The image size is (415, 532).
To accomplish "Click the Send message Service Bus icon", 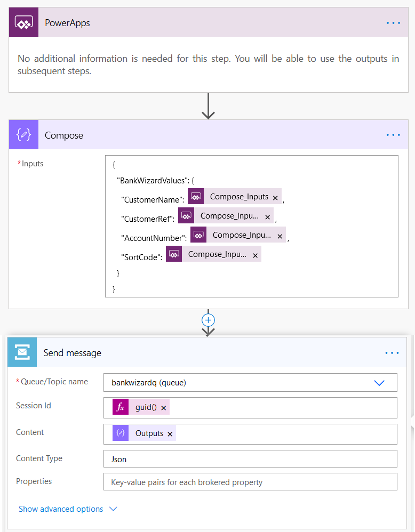I will (22, 352).
